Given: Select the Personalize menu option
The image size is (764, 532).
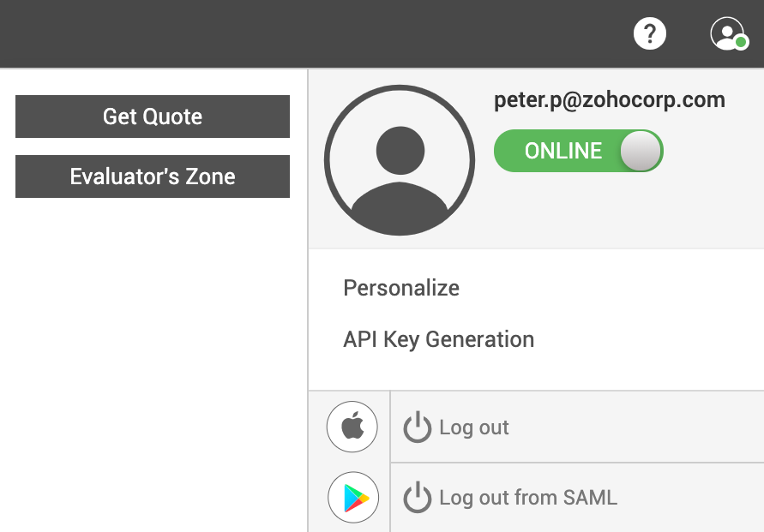Looking at the screenshot, I should click(x=401, y=288).
